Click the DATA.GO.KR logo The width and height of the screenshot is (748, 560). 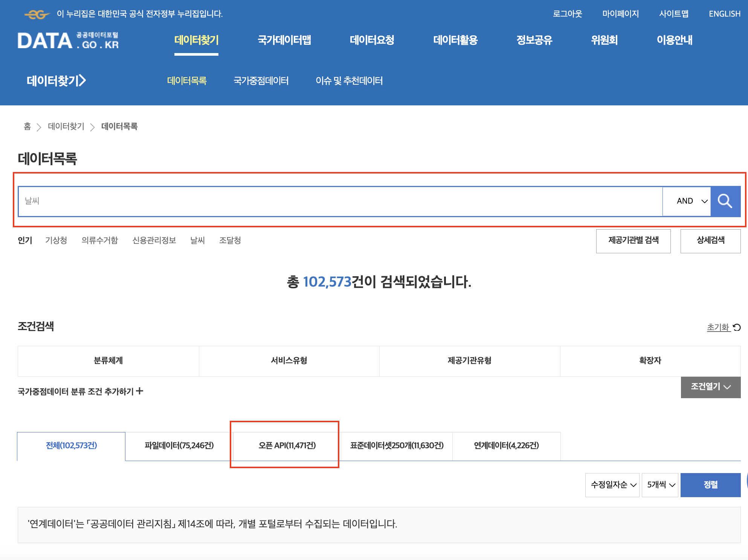(68, 41)
